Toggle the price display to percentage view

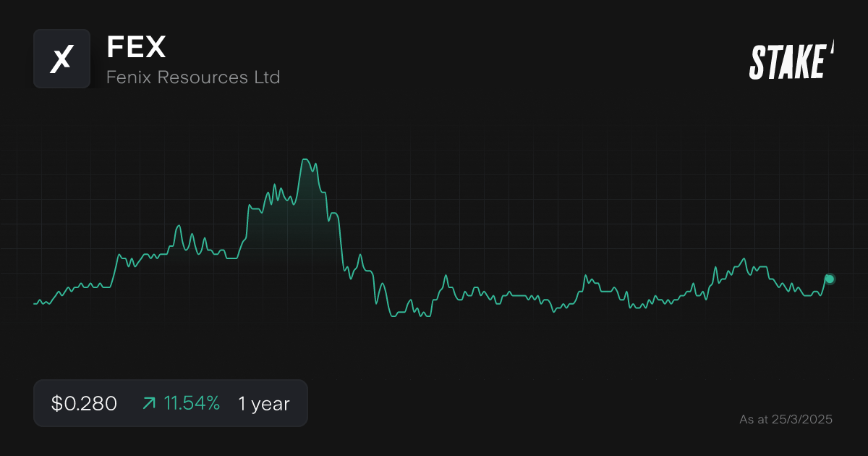[192, 403]
